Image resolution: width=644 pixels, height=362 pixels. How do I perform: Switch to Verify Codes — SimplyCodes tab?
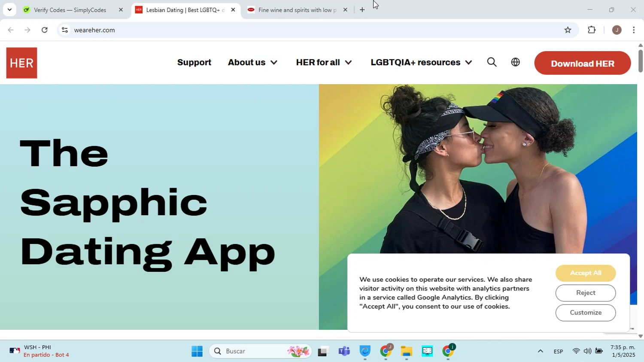(x=70, y=9)
